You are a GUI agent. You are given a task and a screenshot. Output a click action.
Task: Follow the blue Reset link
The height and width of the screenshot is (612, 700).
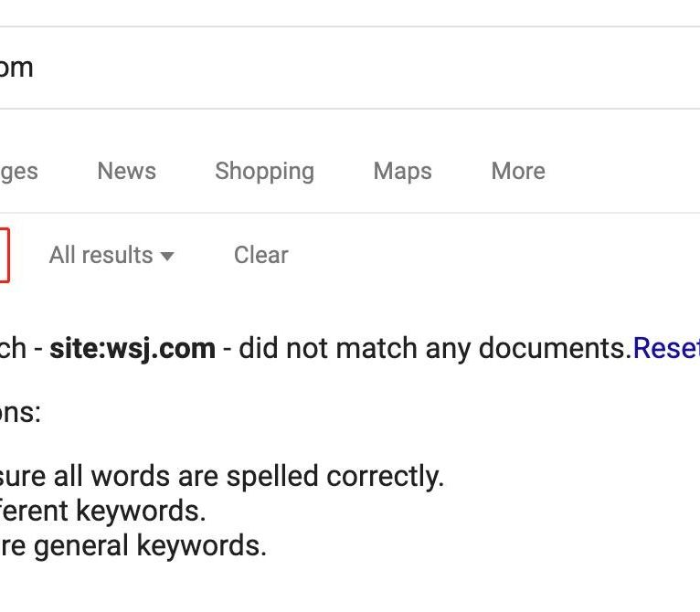(x=665, y=348)
